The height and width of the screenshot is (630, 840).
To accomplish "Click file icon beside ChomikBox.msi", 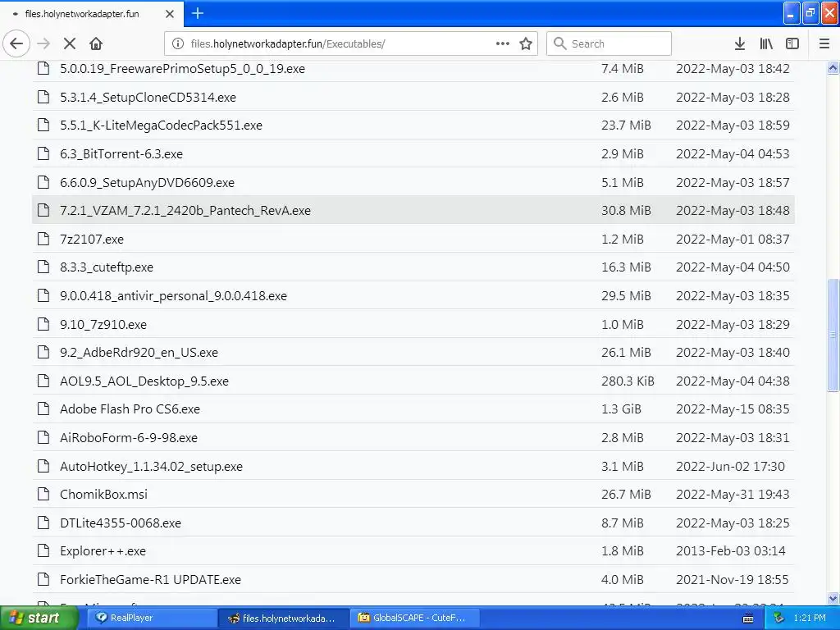I will click(x=43, y=493).
